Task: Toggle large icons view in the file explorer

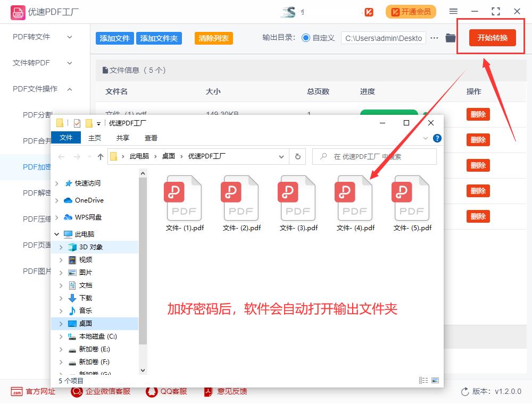Action: (436, 380)
